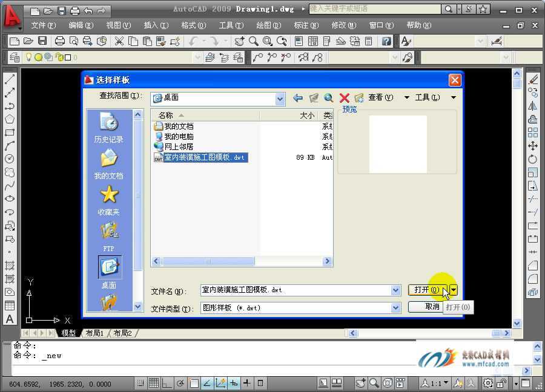Select the Rotate tool

coord(533,159)
